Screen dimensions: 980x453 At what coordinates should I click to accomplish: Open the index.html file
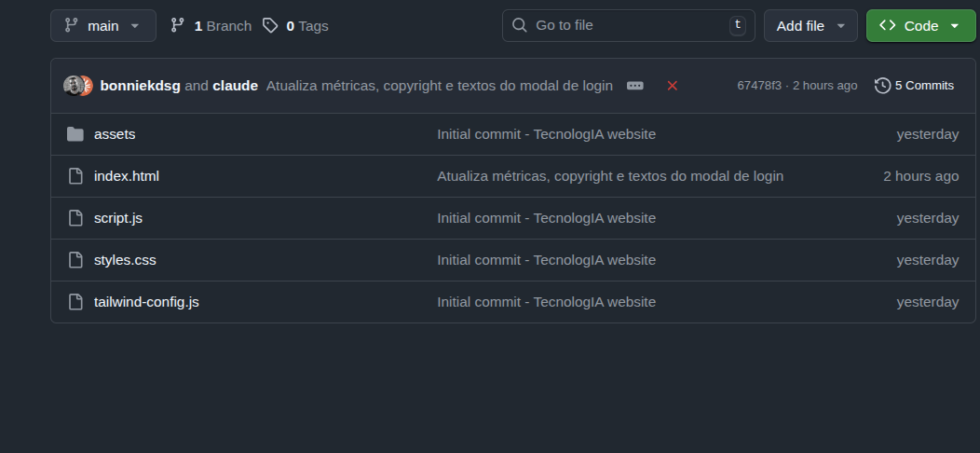coord(127,176)
